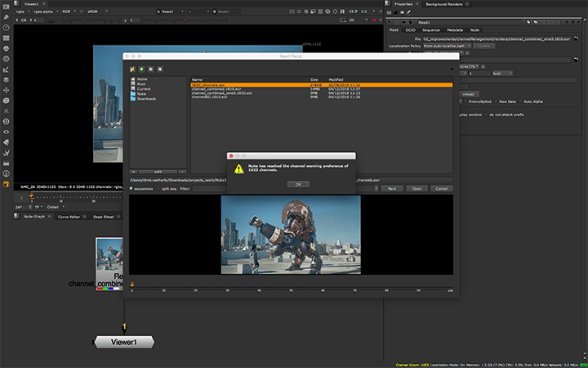Viewport: 588px width, 368px height.
Task: Toggle the split seq checkbox
Action: pyautogui.click(x=159, y=189)
